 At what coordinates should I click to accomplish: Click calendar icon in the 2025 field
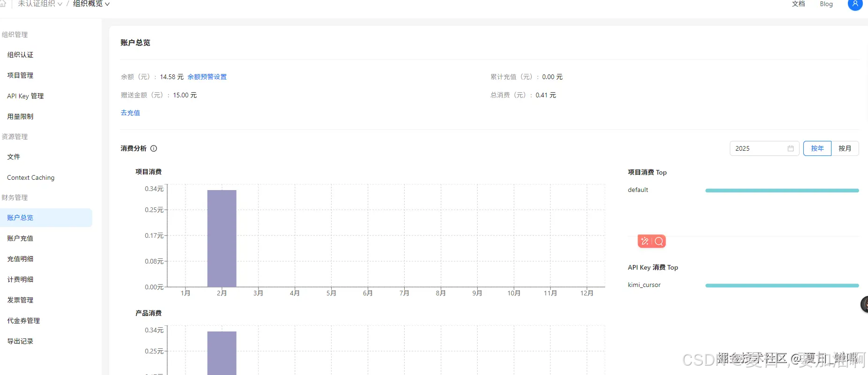pyautogui.click(x=791, y=148)
